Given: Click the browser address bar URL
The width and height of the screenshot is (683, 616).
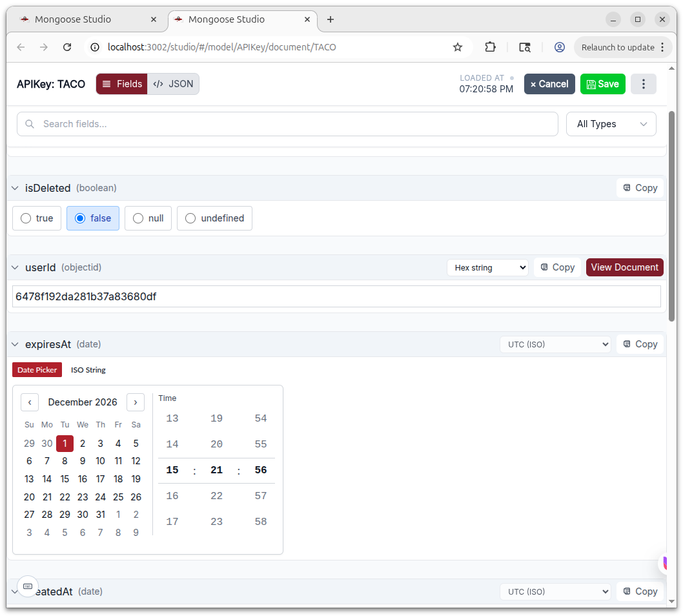Looking at the screenshot, I should [221, 47].
